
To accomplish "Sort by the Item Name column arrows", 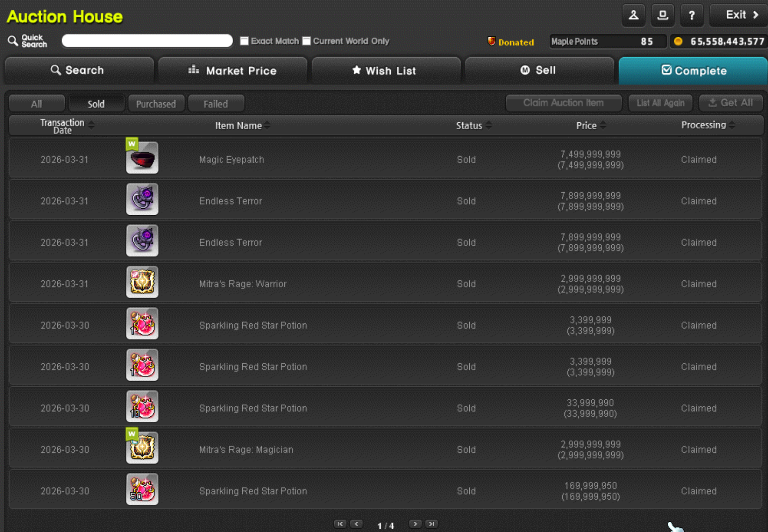I will click(267, 126).
